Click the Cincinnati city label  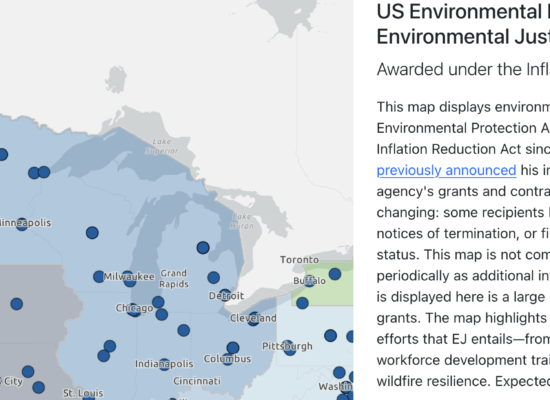[197, 381]
